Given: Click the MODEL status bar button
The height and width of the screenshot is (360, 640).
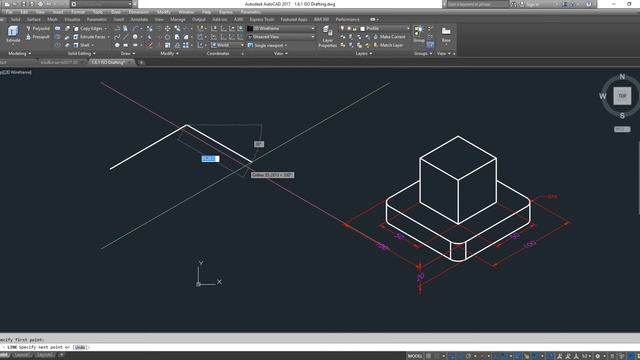Looking at the screenshot, I should [x=415, y=356].
